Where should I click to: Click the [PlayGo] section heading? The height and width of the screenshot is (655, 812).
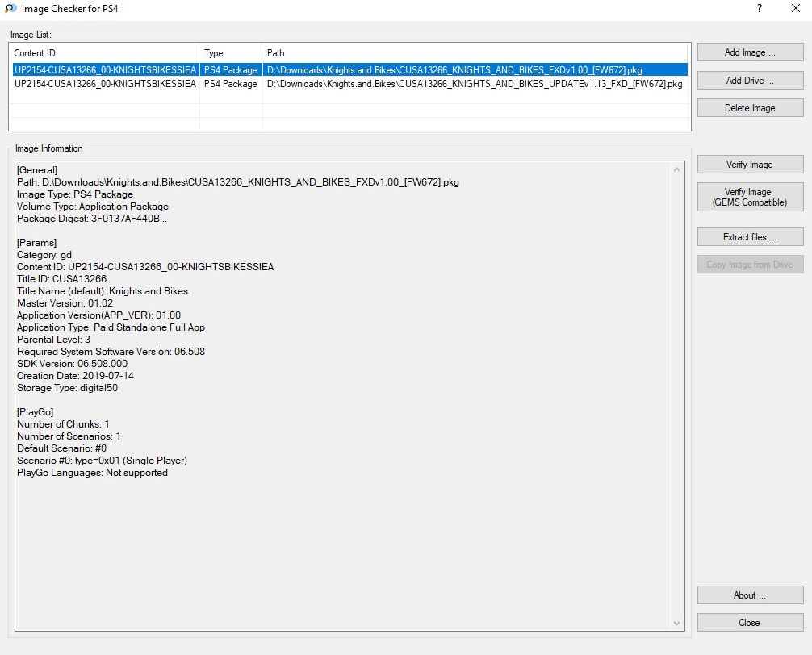(36, 412)
